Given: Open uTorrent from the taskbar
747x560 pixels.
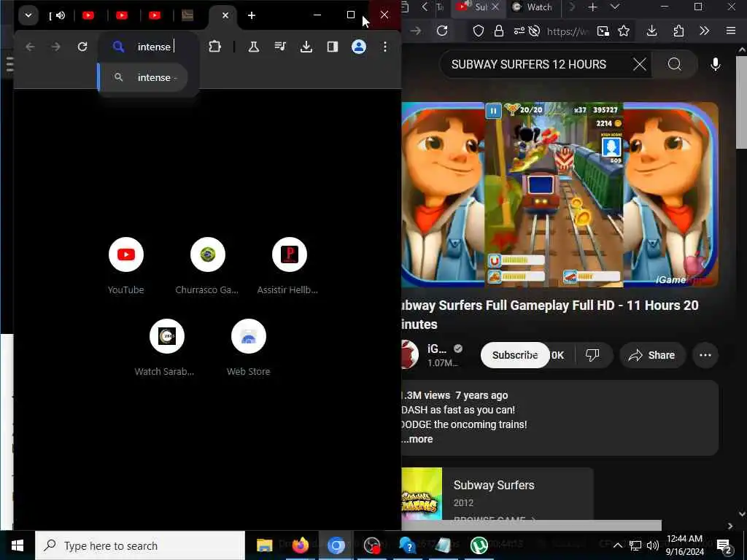Looking at the screenshot, I should pos(479,545).
